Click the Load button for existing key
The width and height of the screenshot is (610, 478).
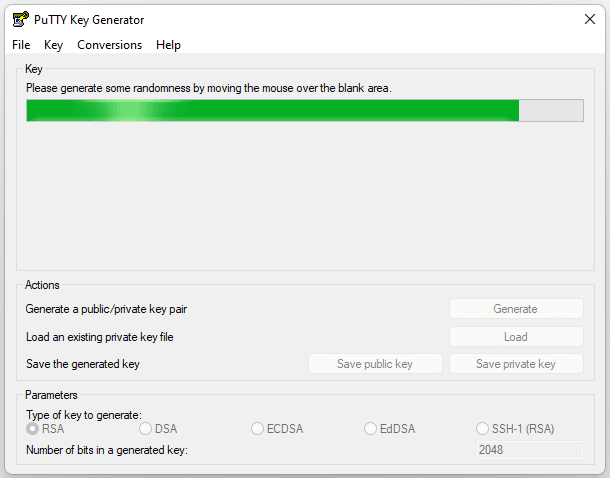[x=516, y=336]
